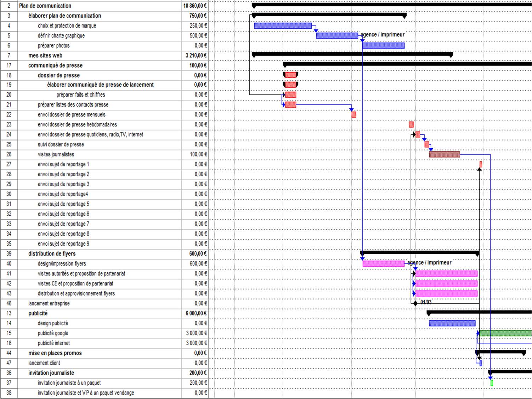Click 'communiqué de presse' summary task name
532x399 pixels.
[x=55, y=65]
